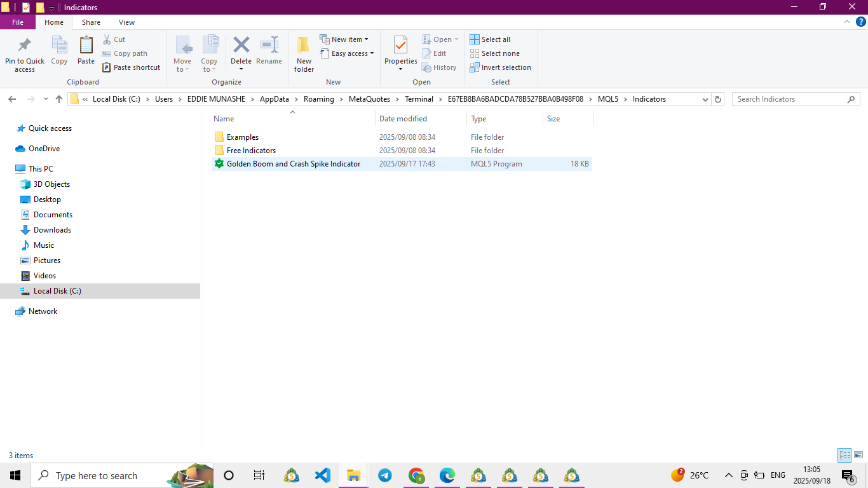Switch to the Home ribbon tab
The height and width of the screenshot is (488, 868).
54,22
